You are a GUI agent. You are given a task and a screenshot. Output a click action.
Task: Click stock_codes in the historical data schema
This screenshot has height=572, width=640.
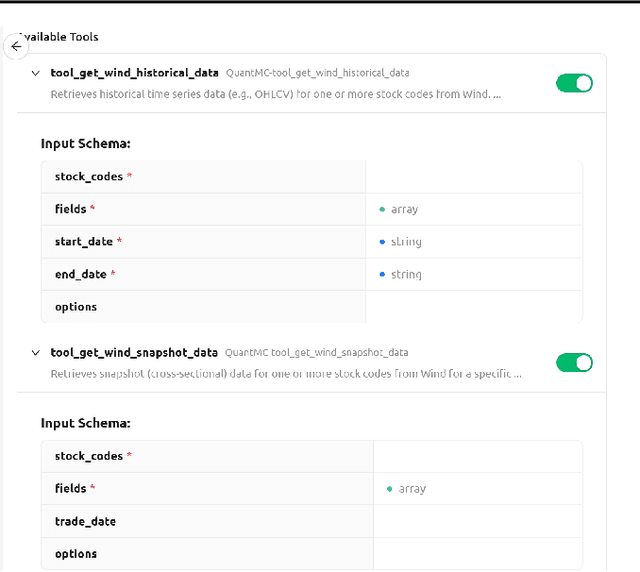[x=89, y=177]
